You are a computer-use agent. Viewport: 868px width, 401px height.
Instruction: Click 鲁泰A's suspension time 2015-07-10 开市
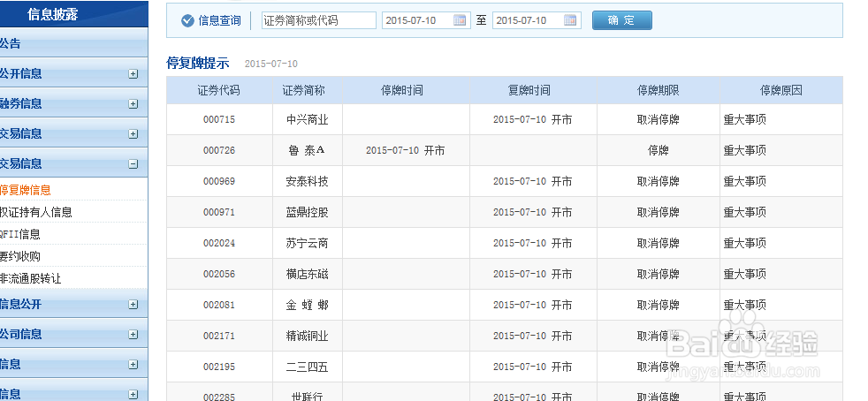[405, 150]
